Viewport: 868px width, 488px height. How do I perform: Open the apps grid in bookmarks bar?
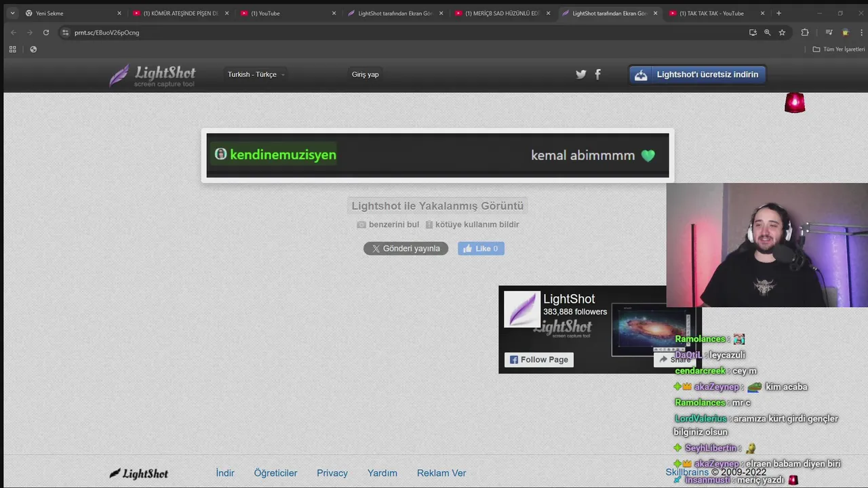click(x=12, y=49)
